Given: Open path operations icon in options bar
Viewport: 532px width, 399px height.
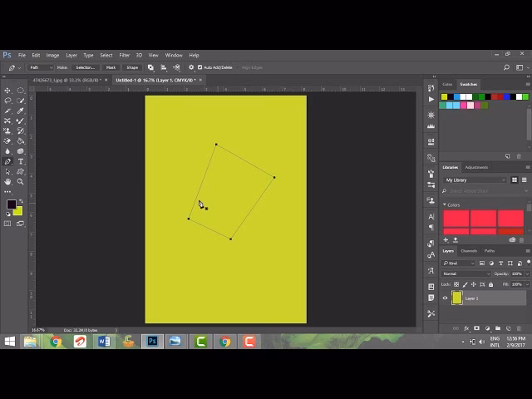Looking at the screenshot, I should 150,67.
